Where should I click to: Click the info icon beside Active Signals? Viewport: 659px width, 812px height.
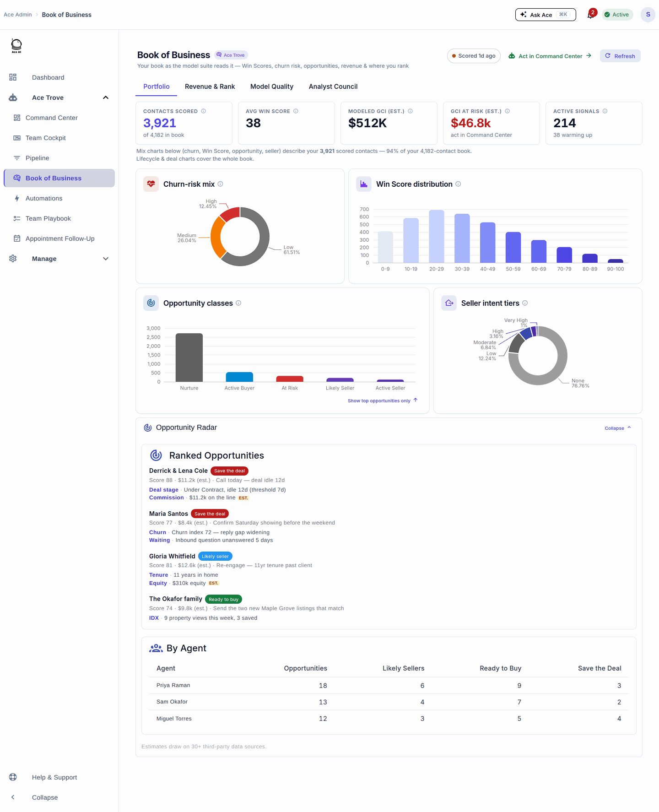tap(605, 111)
